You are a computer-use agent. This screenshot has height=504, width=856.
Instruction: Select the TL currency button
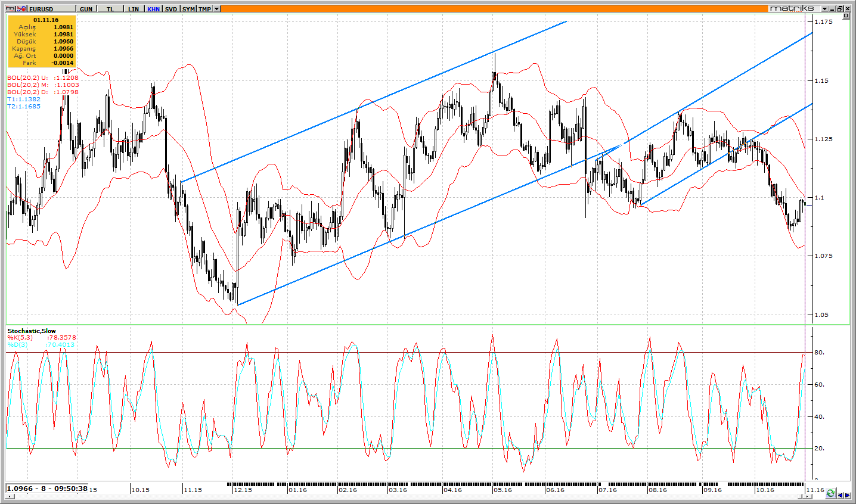tap(110, 9)
